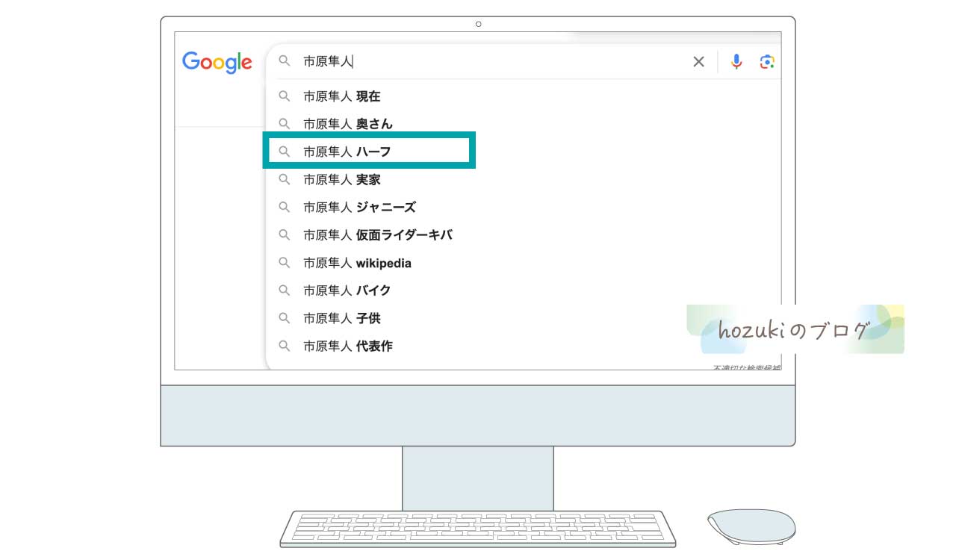Click magnifier icon beside 奥さん suggestion
This screenshot has height=560, width=956.
coord(284,123)
